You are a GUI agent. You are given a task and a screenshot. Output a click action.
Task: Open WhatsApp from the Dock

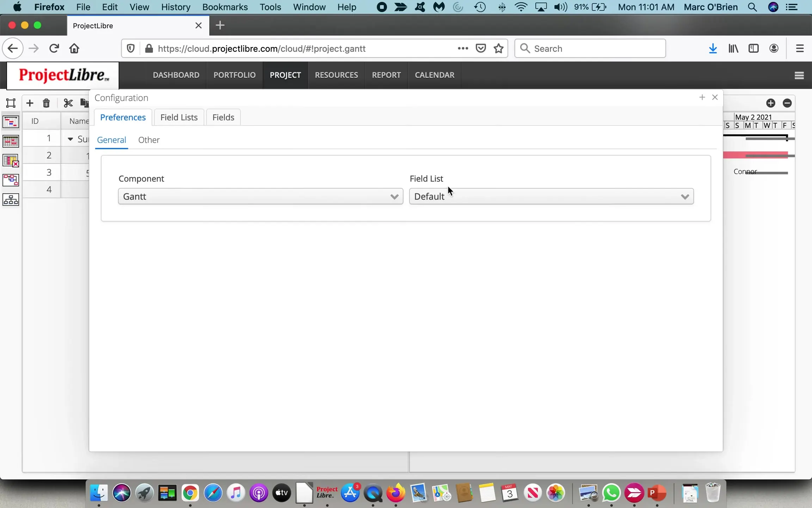point(611,493)
